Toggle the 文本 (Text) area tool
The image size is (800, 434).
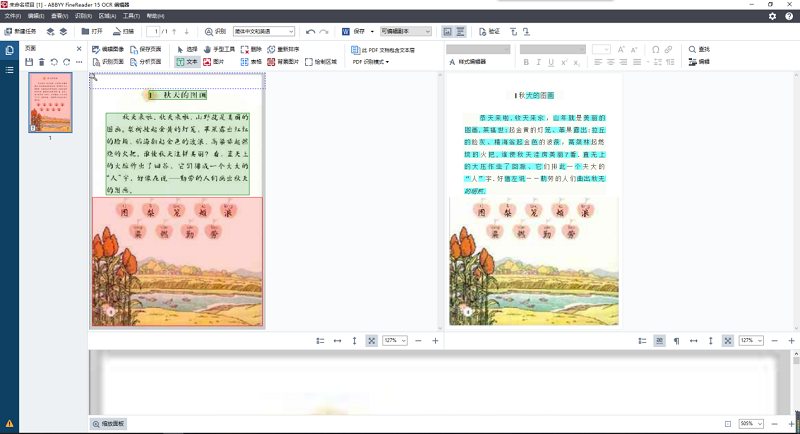coord(187,62)
